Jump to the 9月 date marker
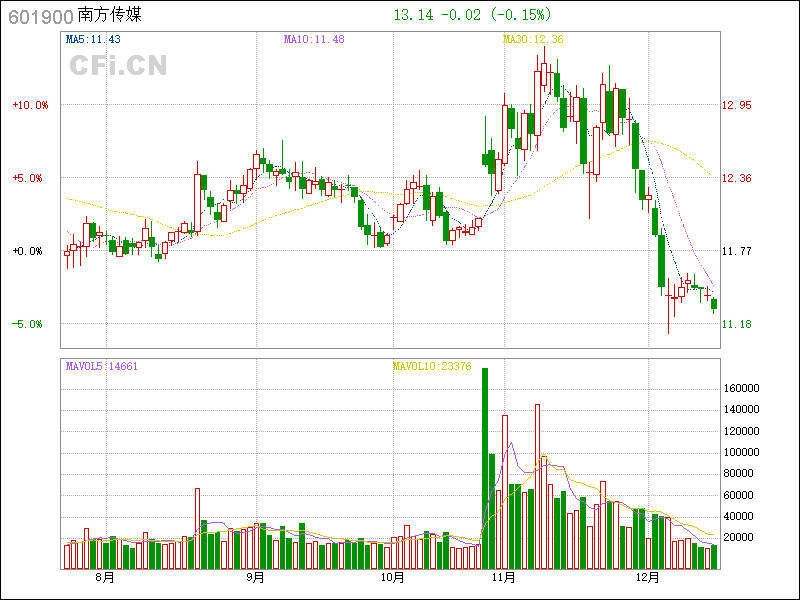Screen dimensions: 800x600 [255, 577]
